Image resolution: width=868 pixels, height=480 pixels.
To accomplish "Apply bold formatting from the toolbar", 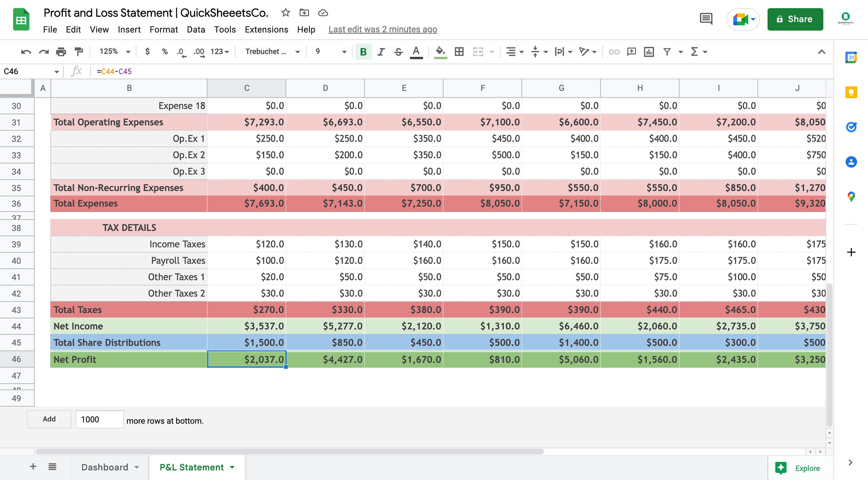I will tap(363, 52).
